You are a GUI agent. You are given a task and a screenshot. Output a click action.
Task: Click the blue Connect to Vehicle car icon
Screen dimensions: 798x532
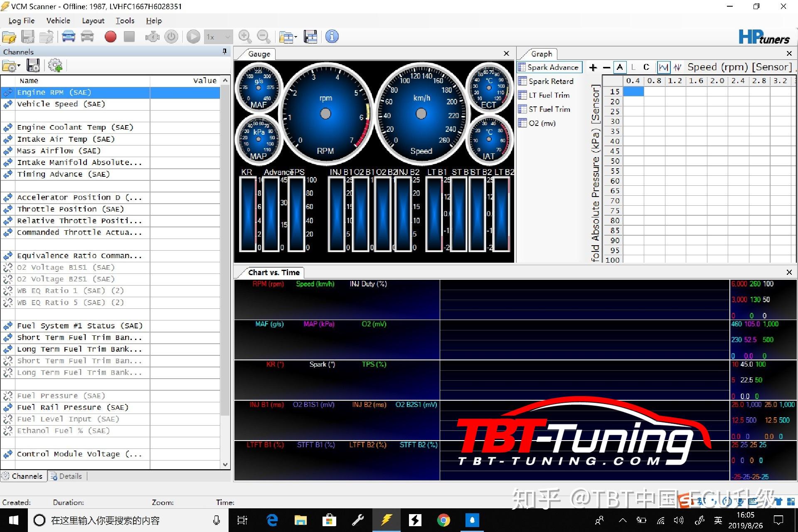coord(68,37)
